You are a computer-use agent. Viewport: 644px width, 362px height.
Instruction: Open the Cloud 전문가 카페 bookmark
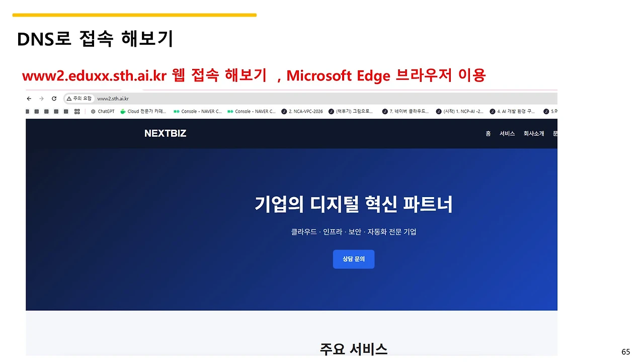(144, 112)
